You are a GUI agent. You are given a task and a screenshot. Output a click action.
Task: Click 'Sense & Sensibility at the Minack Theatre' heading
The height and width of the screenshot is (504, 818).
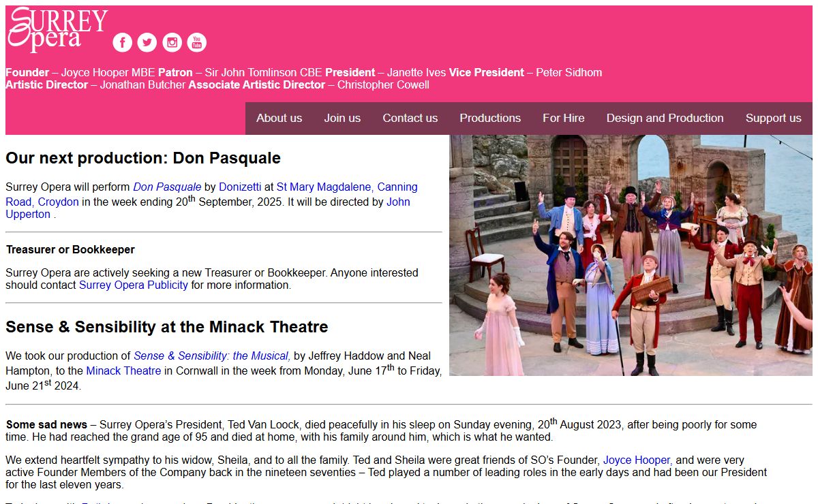click(x=167, y=327)
